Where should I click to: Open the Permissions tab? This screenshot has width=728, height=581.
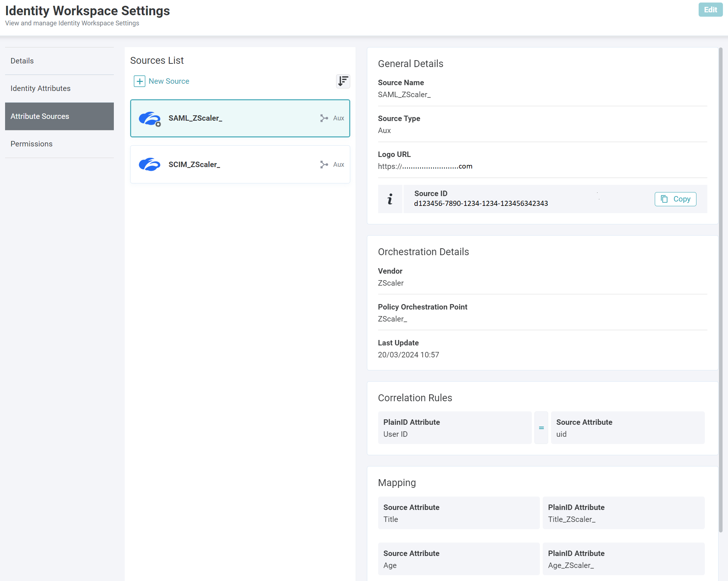pos(59,144)
